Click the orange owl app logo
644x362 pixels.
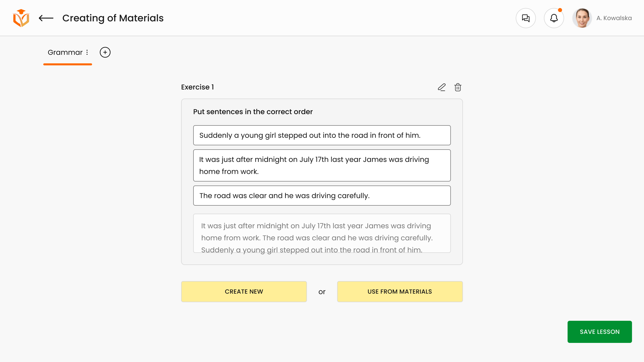(21, 18)
